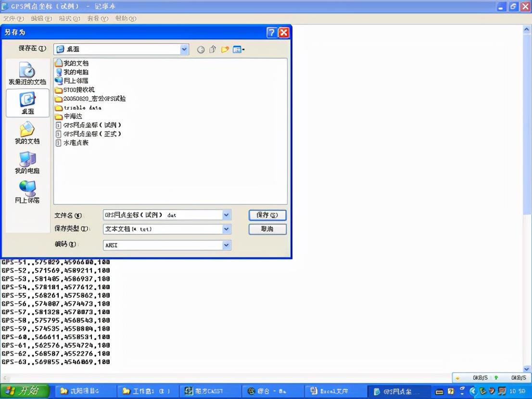
Task: Create a new folder icon
Action: click(225, 50)
